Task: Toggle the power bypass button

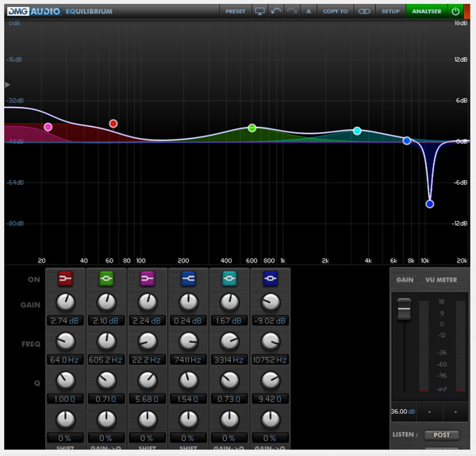Action: point(455,12)
